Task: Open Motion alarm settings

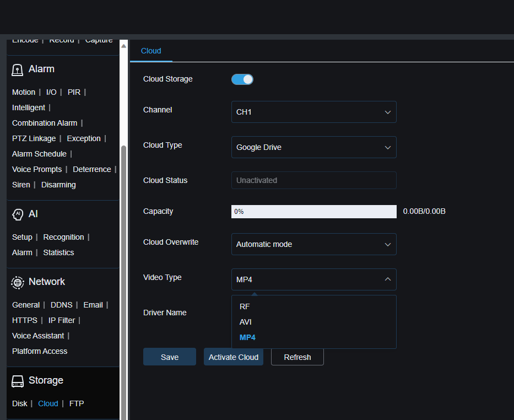Action: (x=24, y=92)
